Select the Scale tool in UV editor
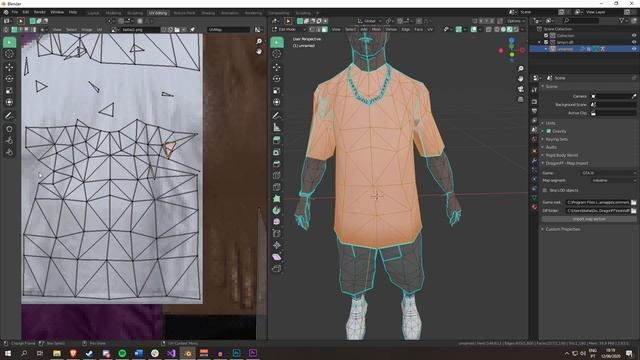The image size is (640, 360). click(9, 91)
